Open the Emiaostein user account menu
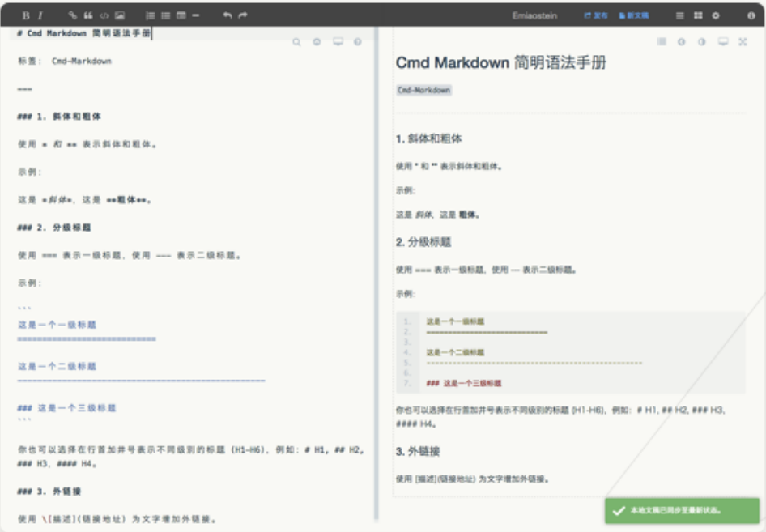766x532 pixels. click(x=534, y=15)
